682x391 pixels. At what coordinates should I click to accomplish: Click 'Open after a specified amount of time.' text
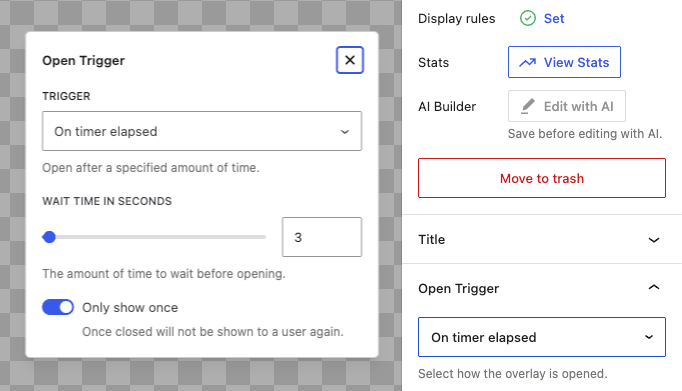150,167
